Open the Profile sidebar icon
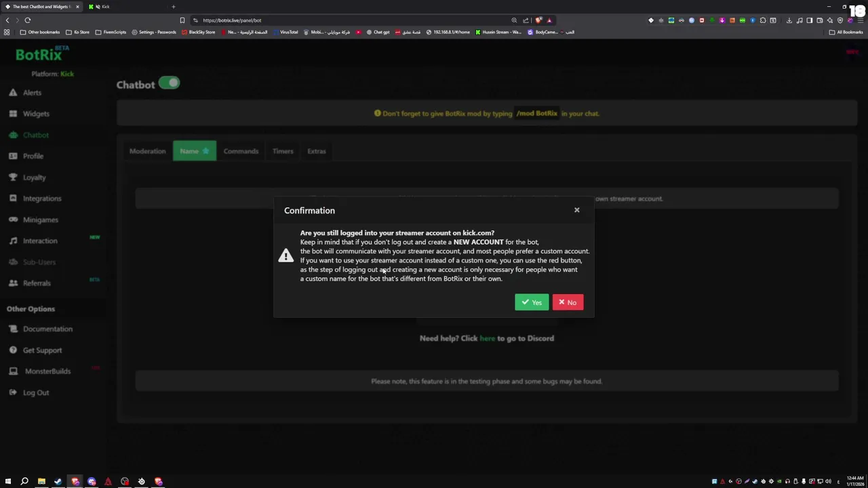 coord(13,156)
